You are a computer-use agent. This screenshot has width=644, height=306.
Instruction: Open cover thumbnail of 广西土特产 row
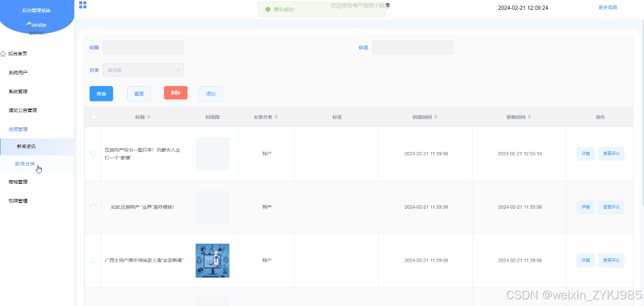[x=213, y=261]
